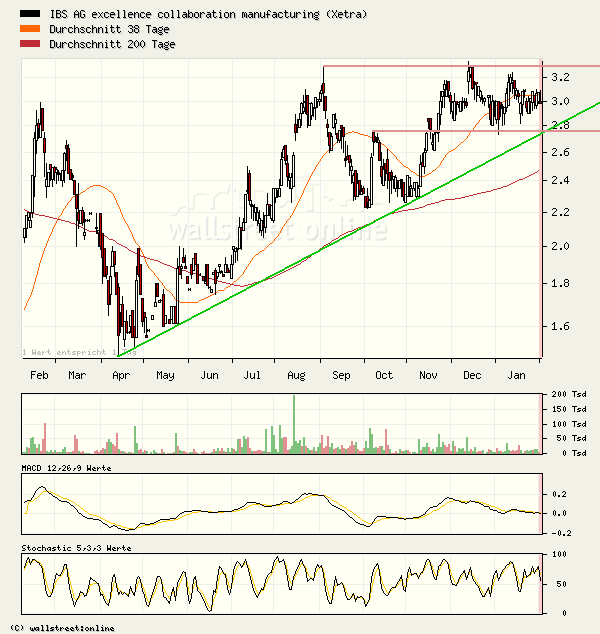The height and width of the screenshot is (634, 600).
Task: Click the 'Oct' month label
Action: 384,375
